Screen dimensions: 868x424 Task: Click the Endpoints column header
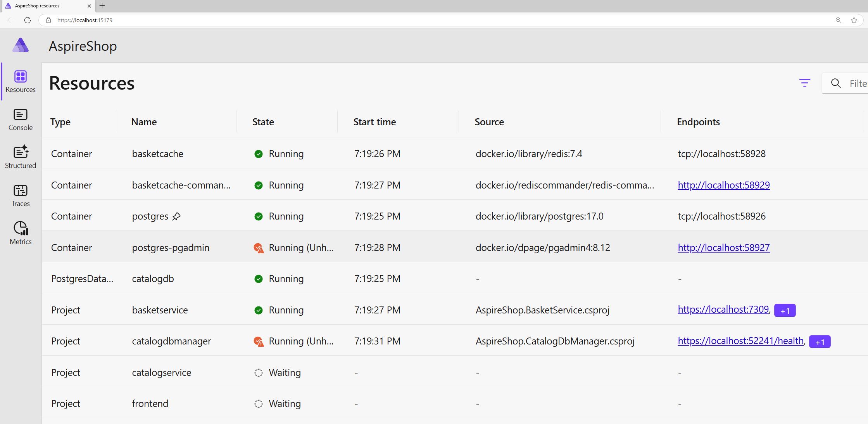pos(698,122)
